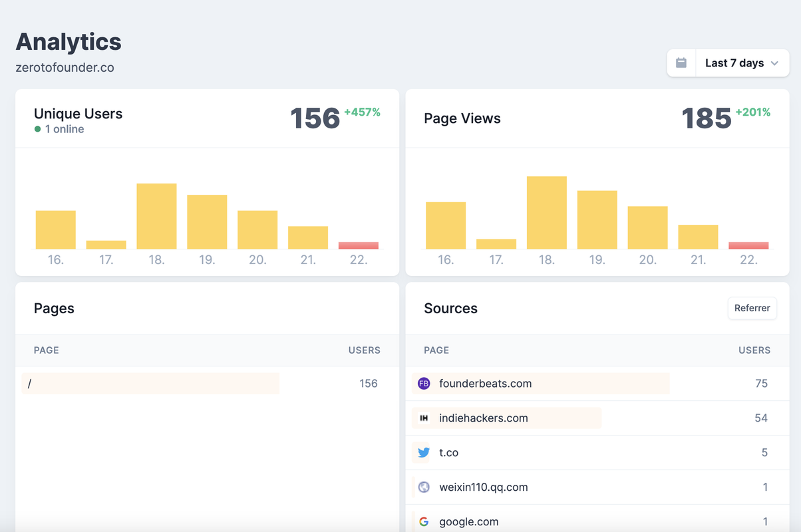This screenshot has width=801, height=532.
Task: Open the Last 7 days dropdown
Action: (x=742, y=63)
